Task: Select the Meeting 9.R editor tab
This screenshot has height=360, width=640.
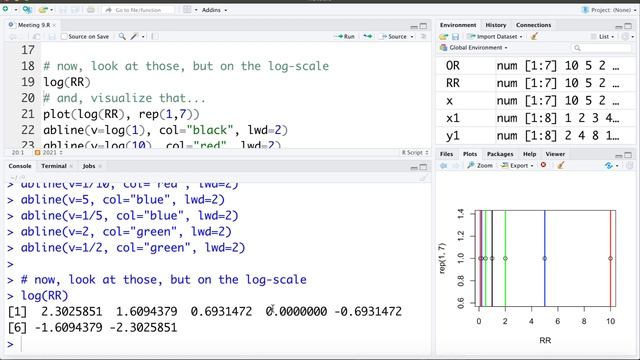Action: tap(33, 25)
